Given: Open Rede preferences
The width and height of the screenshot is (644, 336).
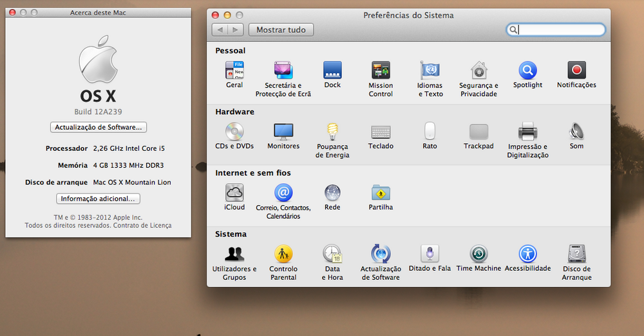Looking at the screenshot, I should tap(332, 197).
